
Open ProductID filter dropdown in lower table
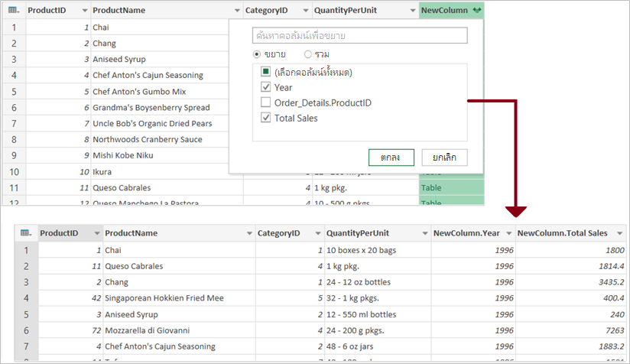pyautogui.click(x=97, y=233)
